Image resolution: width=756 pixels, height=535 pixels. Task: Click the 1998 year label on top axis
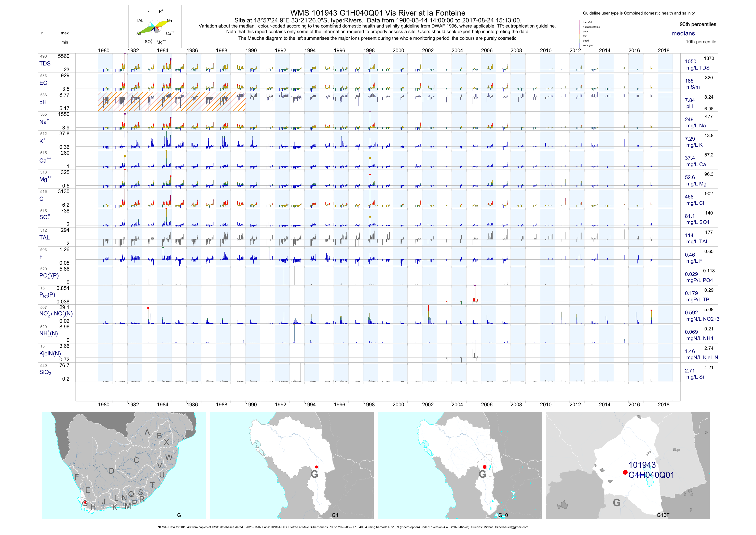(369, 50)
